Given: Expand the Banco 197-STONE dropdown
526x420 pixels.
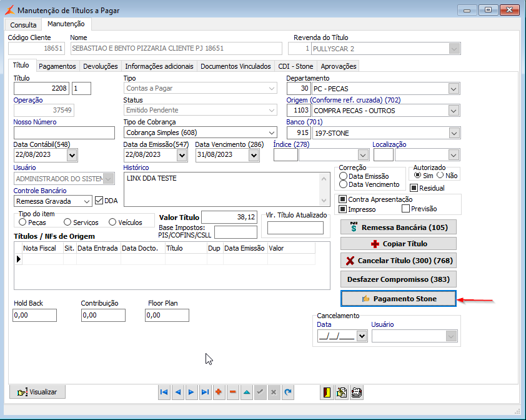Looking at the screenshot, I should 454,132.
